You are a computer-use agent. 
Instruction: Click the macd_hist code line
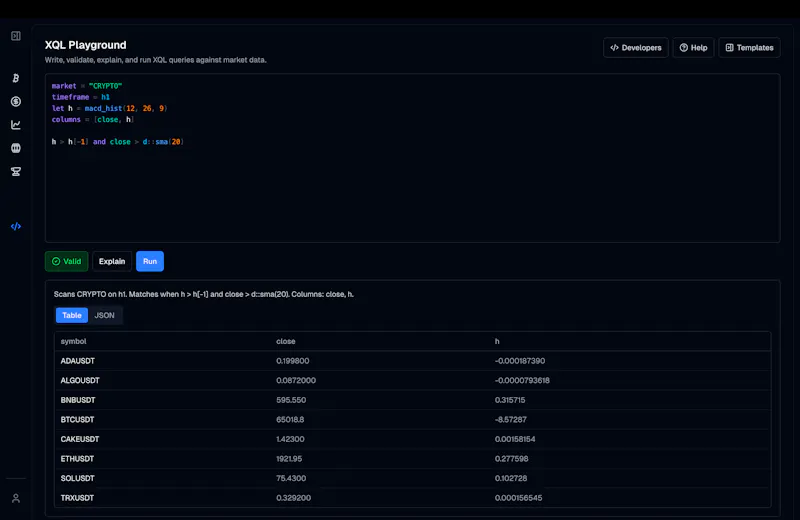click(x=109, y=108)
